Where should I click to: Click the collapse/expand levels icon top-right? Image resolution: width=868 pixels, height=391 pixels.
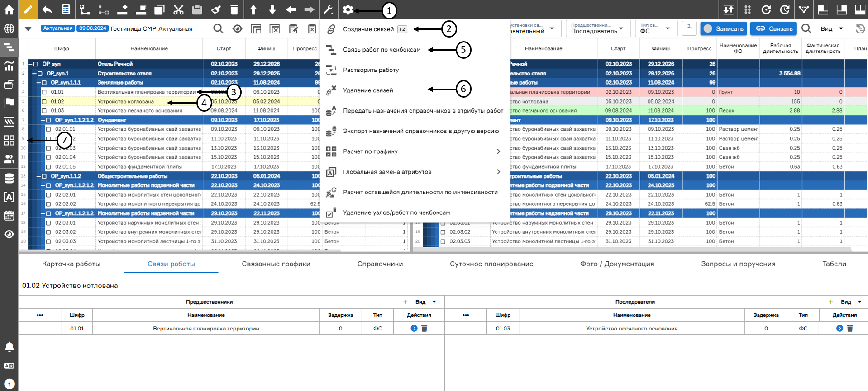point(729,9)
